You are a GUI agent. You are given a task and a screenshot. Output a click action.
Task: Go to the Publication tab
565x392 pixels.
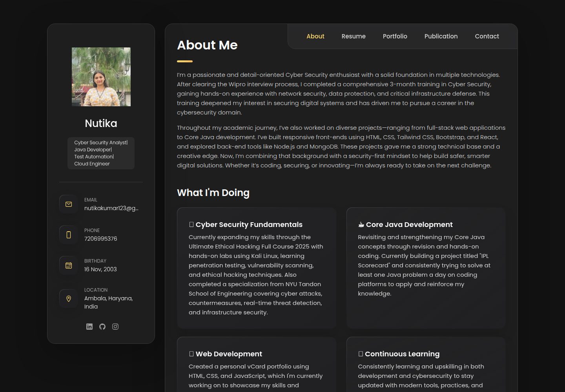(441, 36)
